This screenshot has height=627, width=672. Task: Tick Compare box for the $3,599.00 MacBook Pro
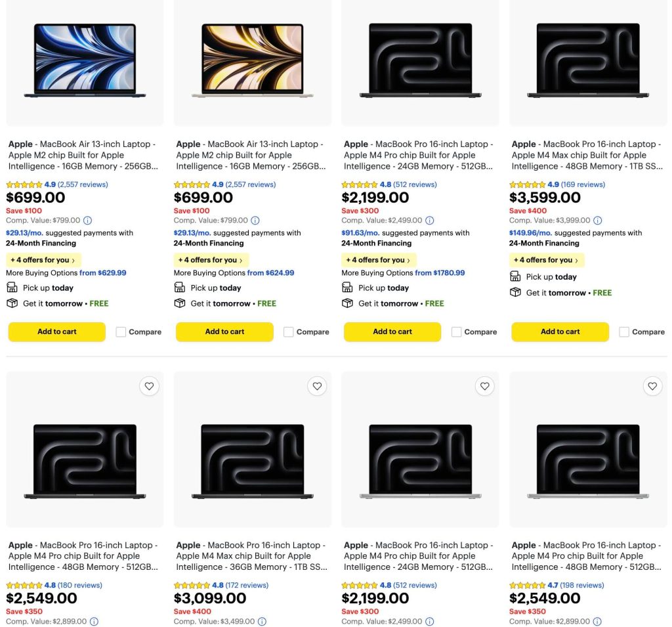click(x=624, y=332)
